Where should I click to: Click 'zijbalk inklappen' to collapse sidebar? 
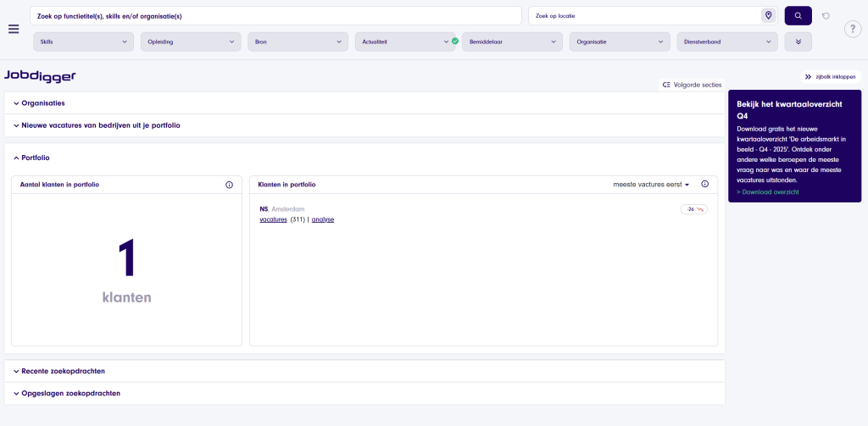click(831, 76)
